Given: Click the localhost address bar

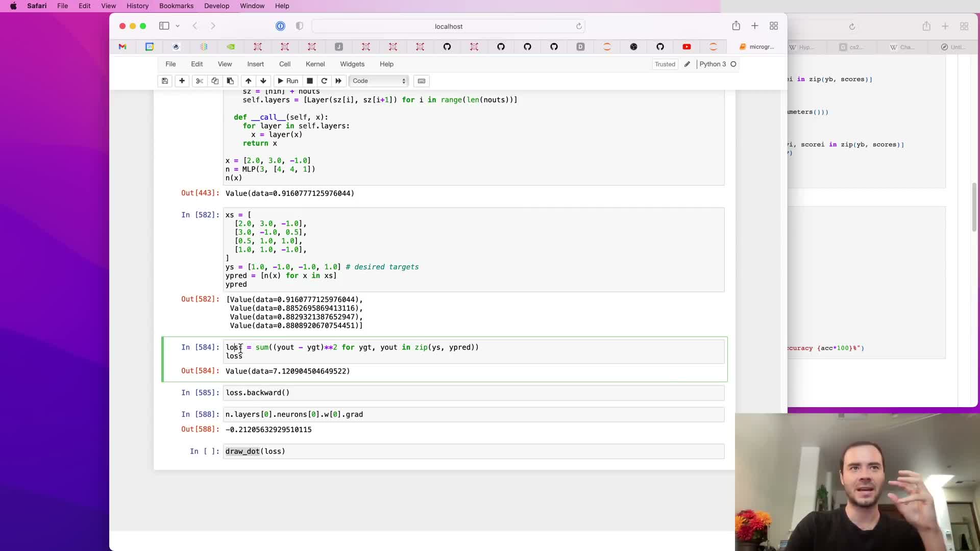Looking at the screenshot, I should click(448, 26).
